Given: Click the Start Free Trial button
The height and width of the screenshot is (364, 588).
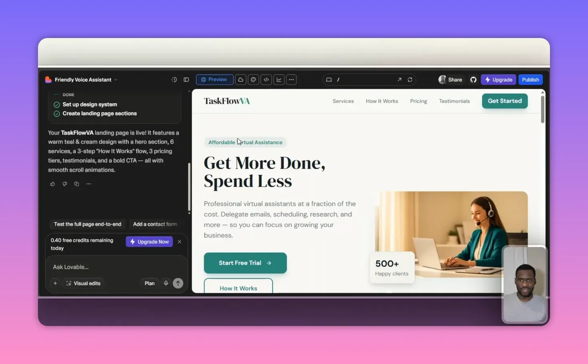Looking at the screenshot, I should pos(245,263).
